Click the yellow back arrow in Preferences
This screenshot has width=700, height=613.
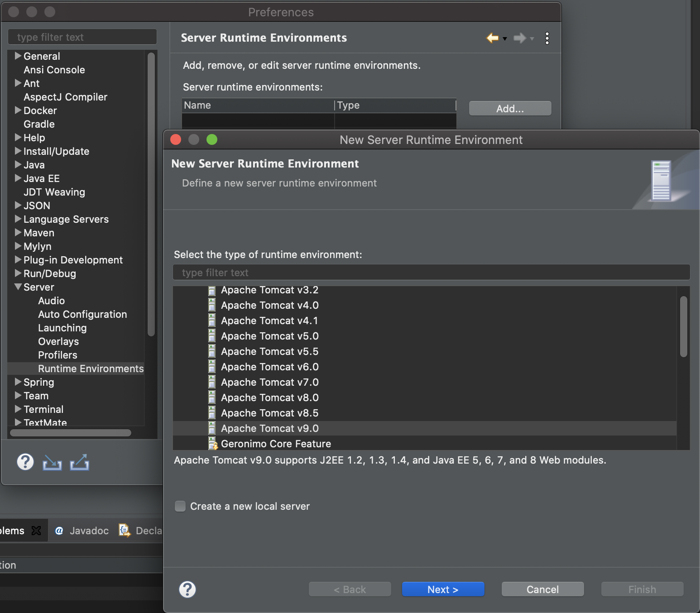pyautogui.click(x=493, y=38)
